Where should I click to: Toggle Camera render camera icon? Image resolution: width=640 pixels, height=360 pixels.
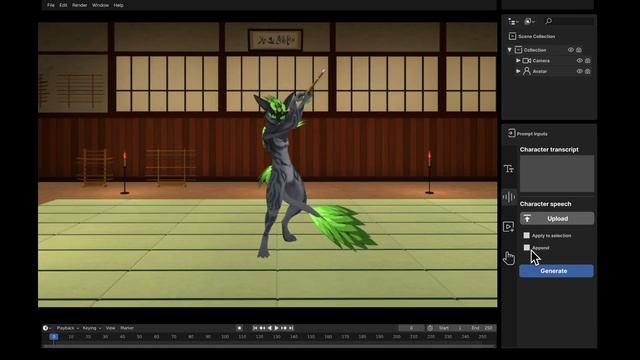coord(588,60)
